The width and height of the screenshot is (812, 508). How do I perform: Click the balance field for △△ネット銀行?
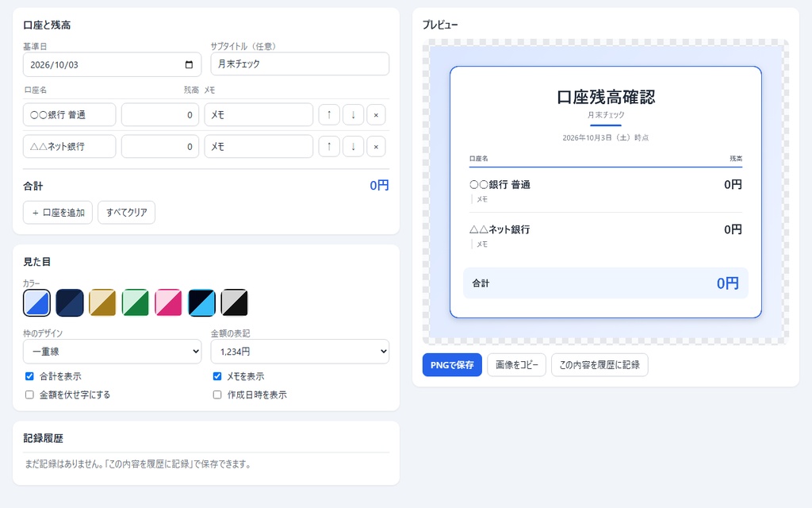[x=160, y=146]
